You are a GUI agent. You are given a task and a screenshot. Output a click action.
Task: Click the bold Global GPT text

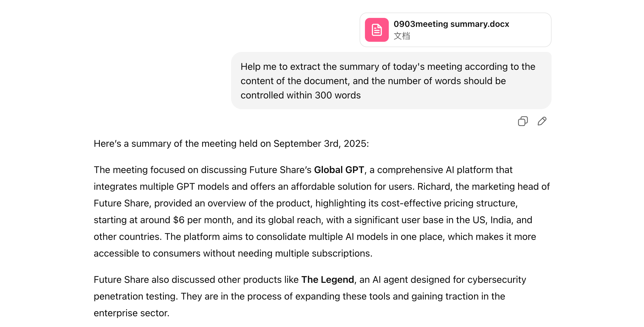tap(339, 170)
